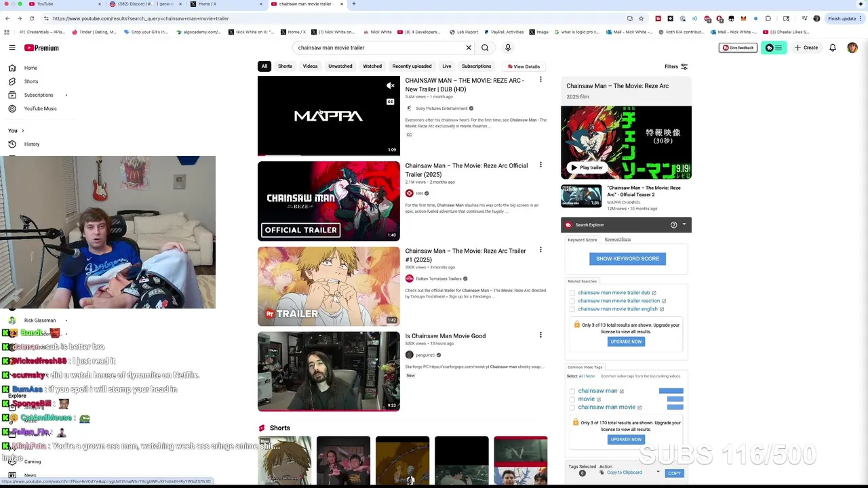Viewport: 868px width, 488px height.
Task: Click the Create button
Action: pos(806,47)
